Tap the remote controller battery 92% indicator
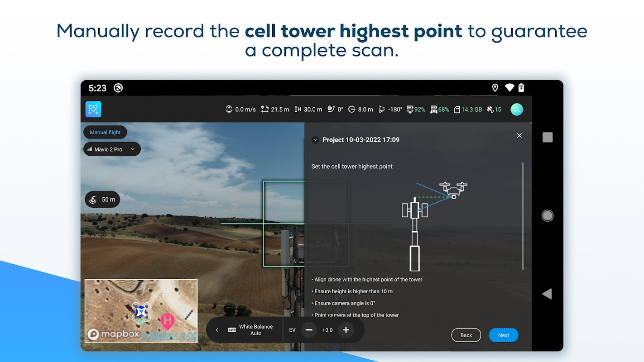 tap(416, 110)
